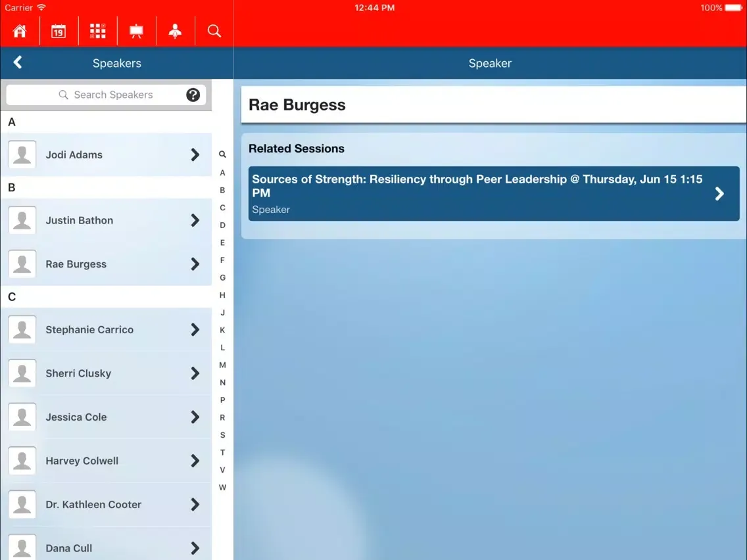Jump to letter A in index

pos(222,172)
